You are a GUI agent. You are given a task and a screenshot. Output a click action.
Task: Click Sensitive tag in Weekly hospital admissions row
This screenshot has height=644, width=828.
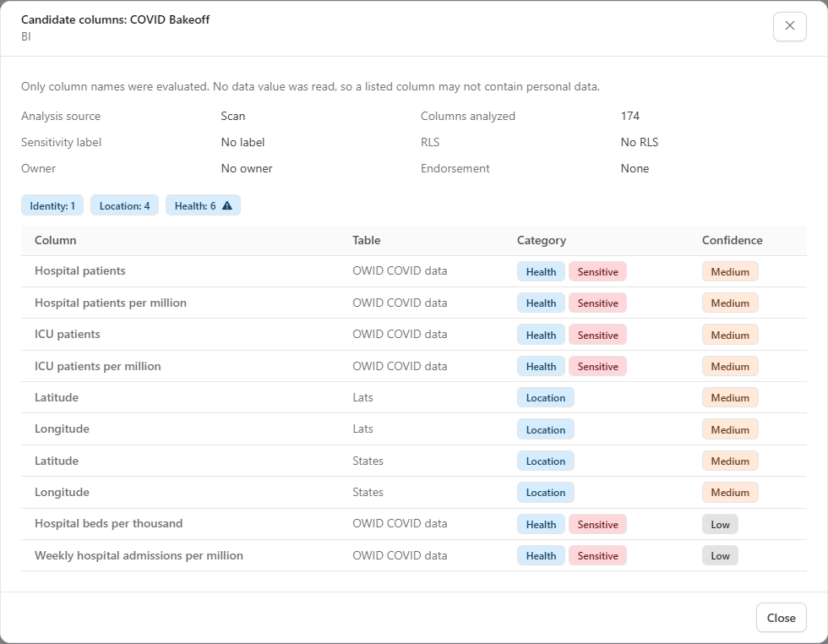(x=598, y=556)
